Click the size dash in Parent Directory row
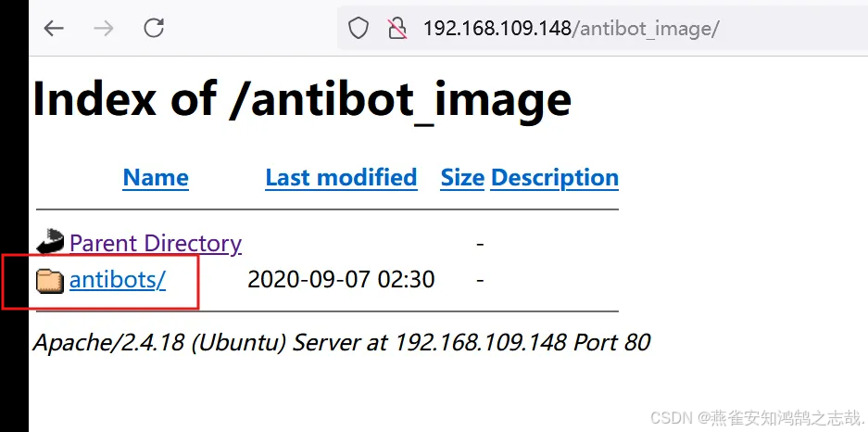 pos(480,243)
